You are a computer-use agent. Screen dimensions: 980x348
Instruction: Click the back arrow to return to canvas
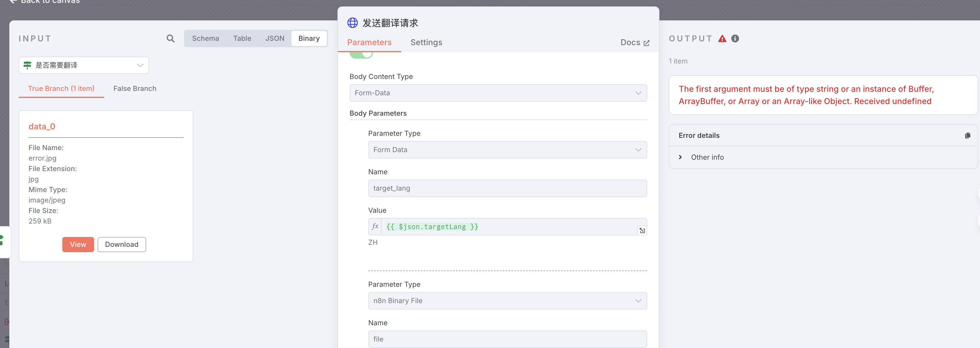[13, 1]
